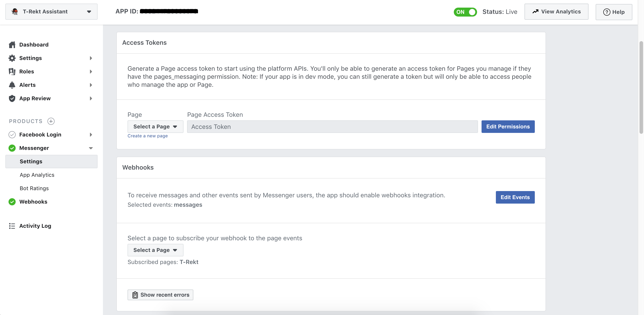Collapse the Messenger product section arrow

pos(91,148)
